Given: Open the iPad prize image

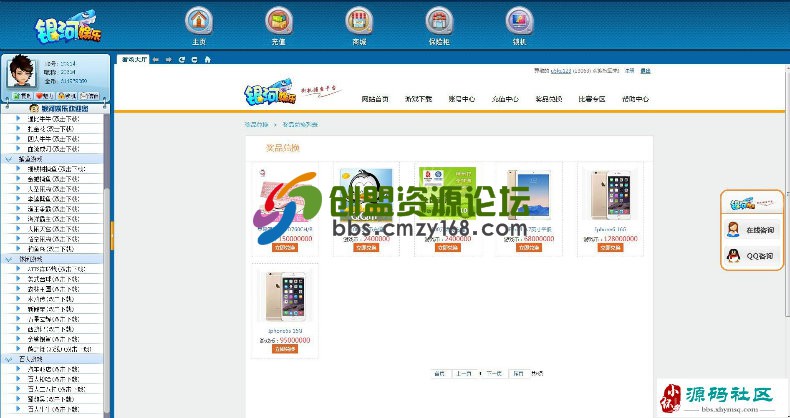Looking at the screenshot, I should pos(529,195).
